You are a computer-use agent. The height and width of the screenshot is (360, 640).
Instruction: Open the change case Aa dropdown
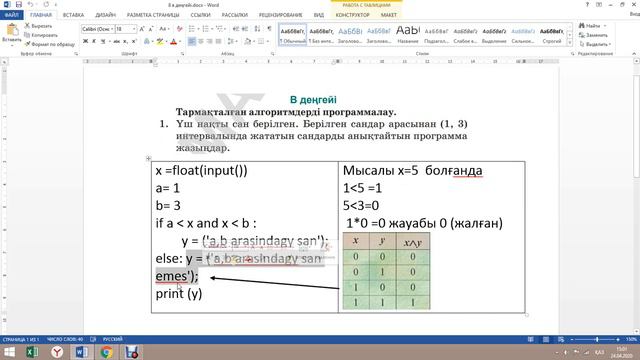click(x=164, y=29)
